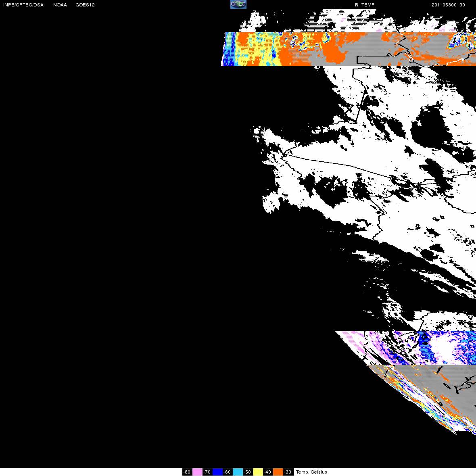Click the 'Temp. Celsius' legend caption
Viewport: 476px width, 476px height.
(311, 472)
